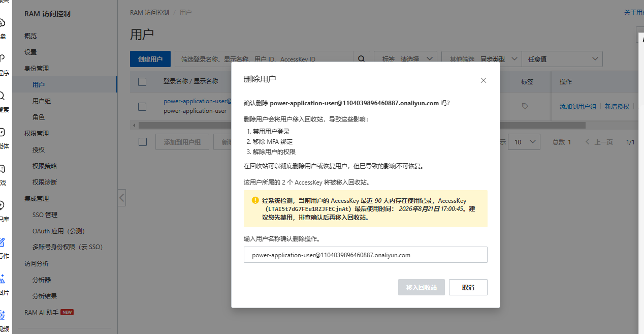644x334 pixels.
Task: Expand the 任意值 dropdown
Action: pyautogui.click(x=563, y=59)
